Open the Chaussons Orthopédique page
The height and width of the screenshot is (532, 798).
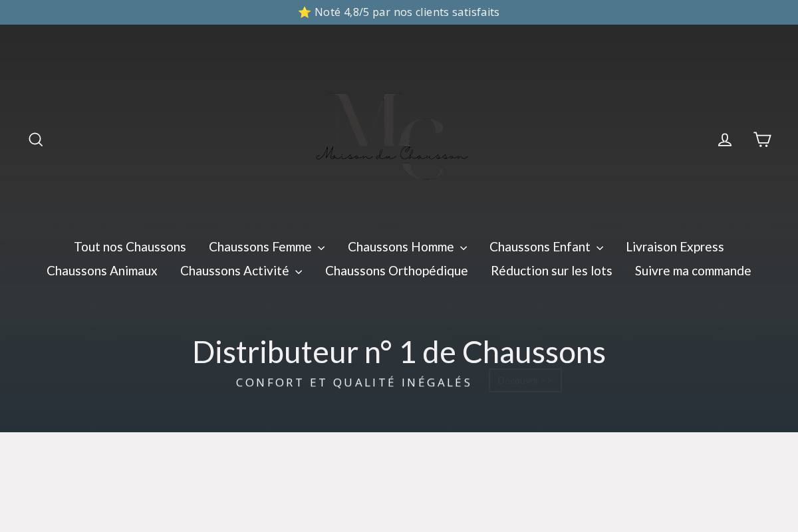[396, 271]
